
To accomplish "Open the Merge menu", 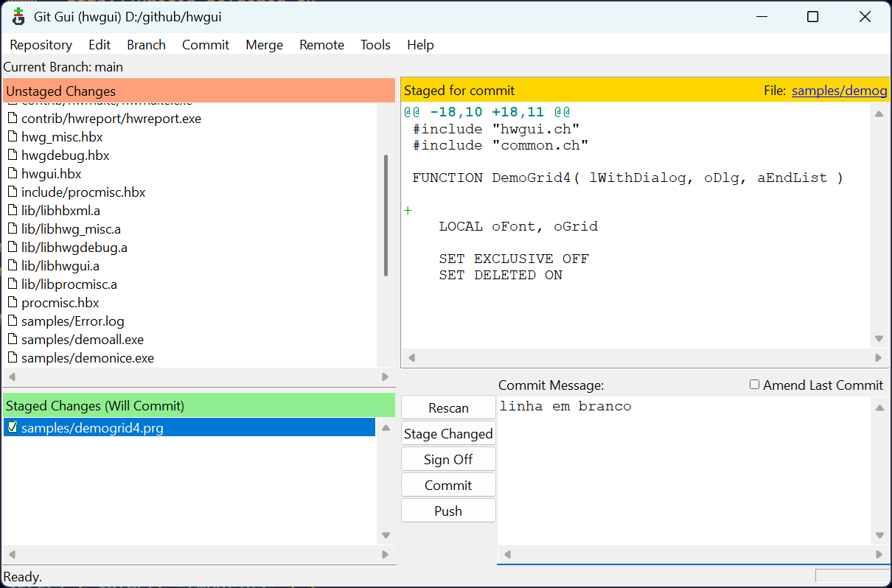I will [x=264, y=45].
